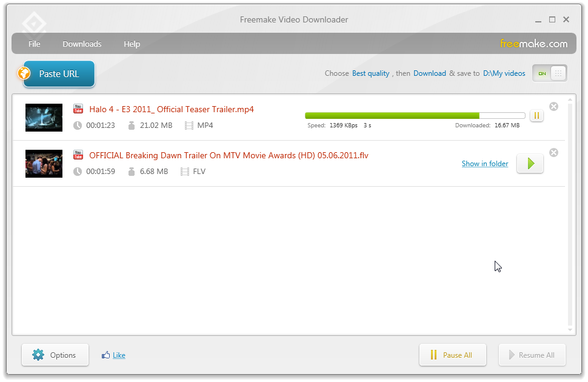
Task: Open the File menu
Action: pyautogui.click(x=34, y=44)
